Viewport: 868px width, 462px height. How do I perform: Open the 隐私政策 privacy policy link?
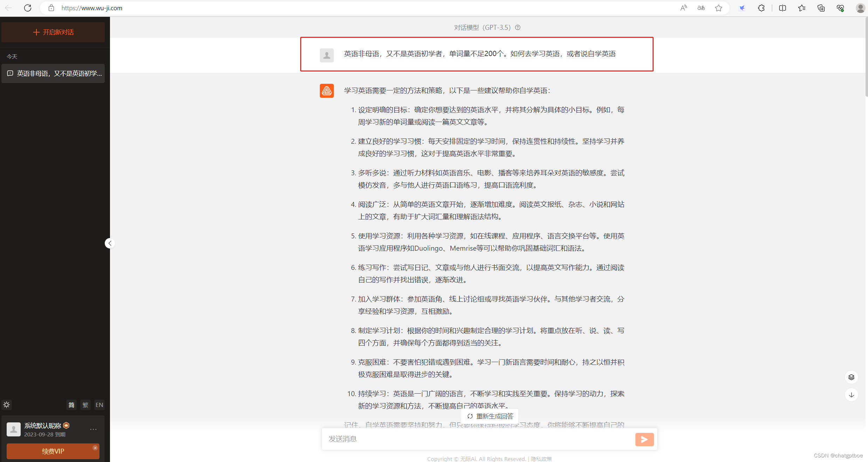[541, 459]
